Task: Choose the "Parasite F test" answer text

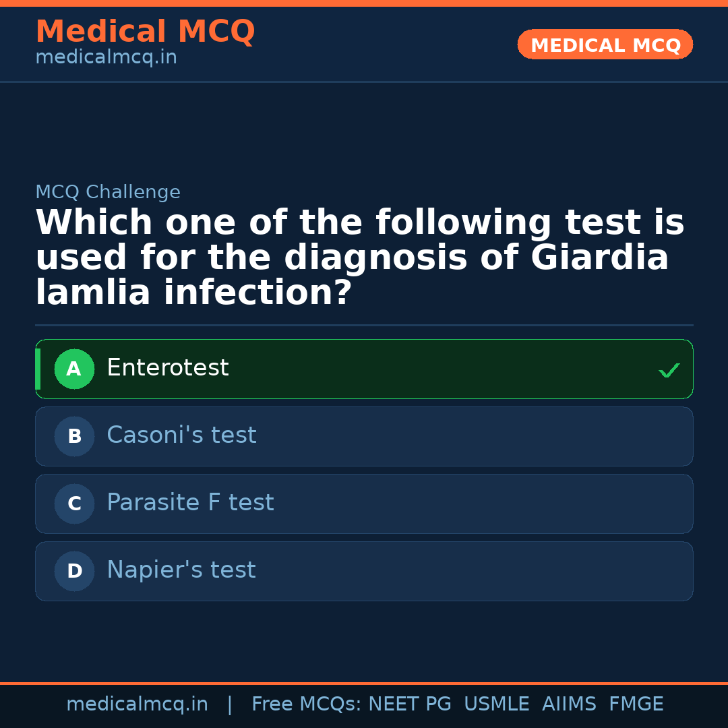Action: pos(190,503)
